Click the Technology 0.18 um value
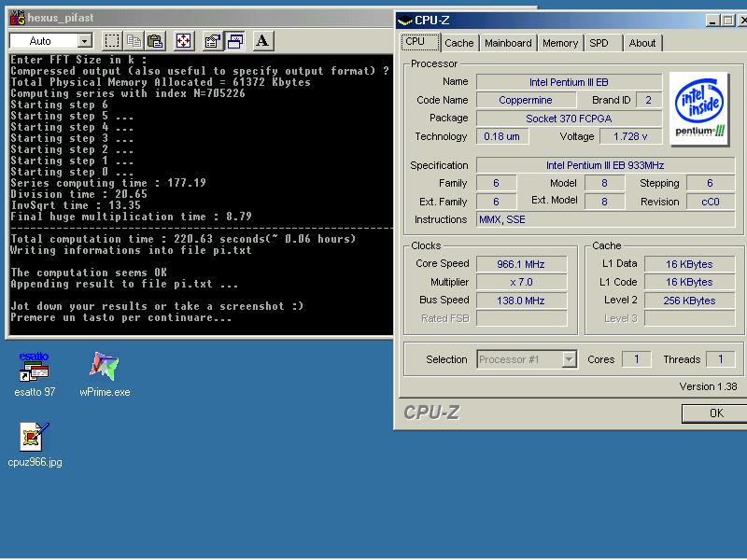Image resolution: width=747 pixels, height=560 pixels. click(501, 136)
